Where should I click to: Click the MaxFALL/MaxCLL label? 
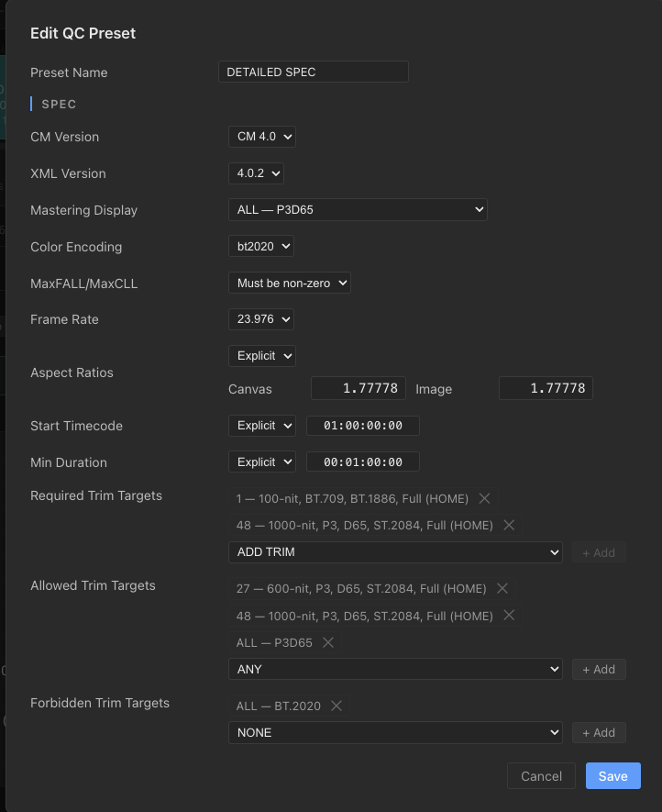click(x=83, y=284)
